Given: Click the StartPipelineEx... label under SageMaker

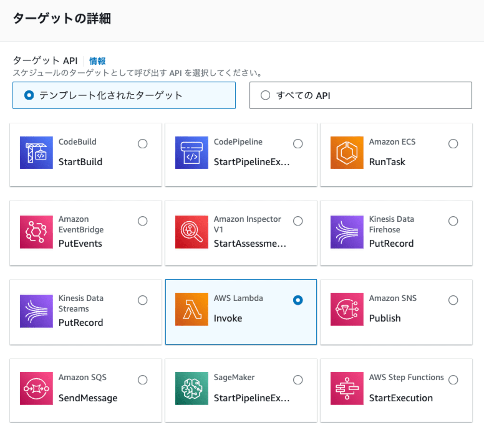Looking at the screenshot, I should 252,398.
